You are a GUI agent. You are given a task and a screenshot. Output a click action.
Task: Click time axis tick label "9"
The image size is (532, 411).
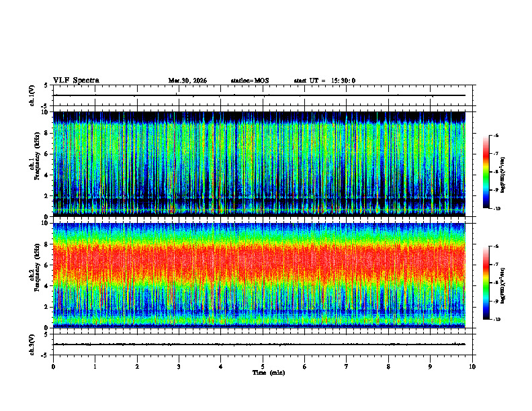click(x=430, y=367)
